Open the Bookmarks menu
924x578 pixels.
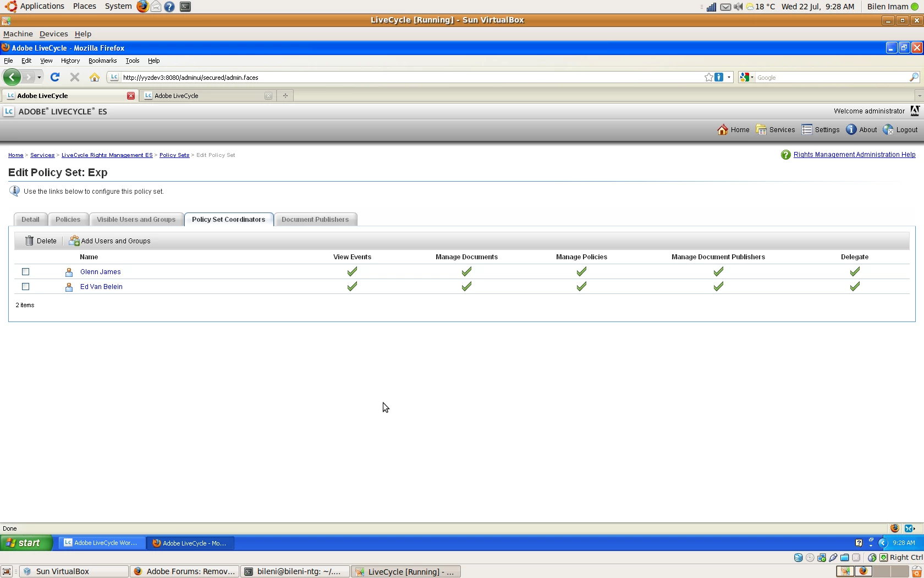tap(102, 61)
